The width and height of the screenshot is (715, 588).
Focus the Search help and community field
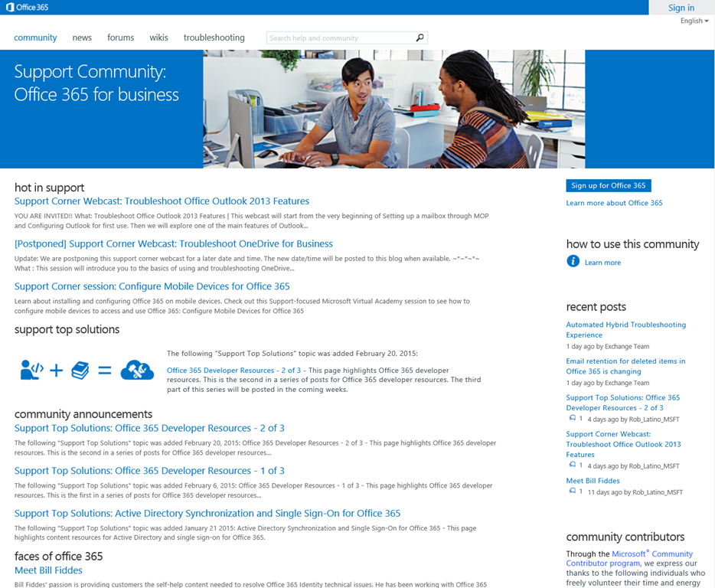coord(339,38)
